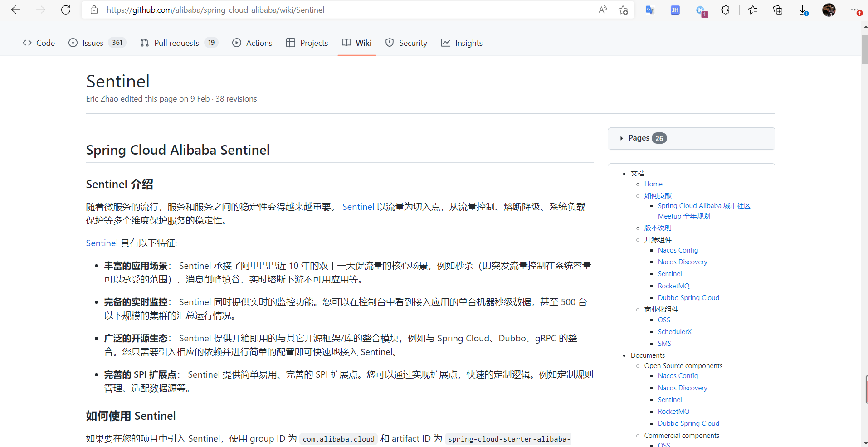Open Nacos Config under Open Source components

coord(678,376)
